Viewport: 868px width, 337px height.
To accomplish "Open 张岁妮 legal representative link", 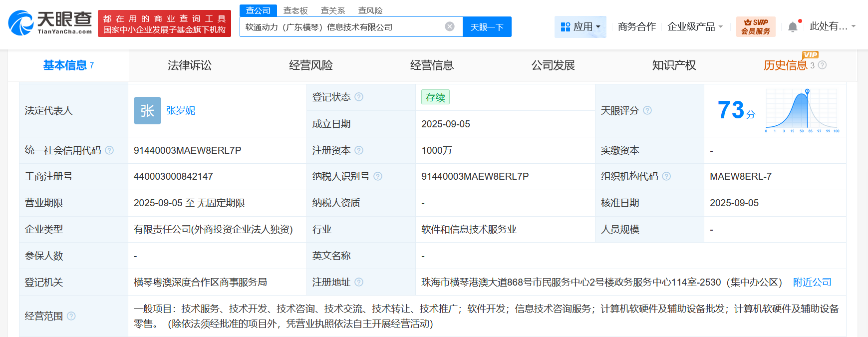I will click(181, 110).
